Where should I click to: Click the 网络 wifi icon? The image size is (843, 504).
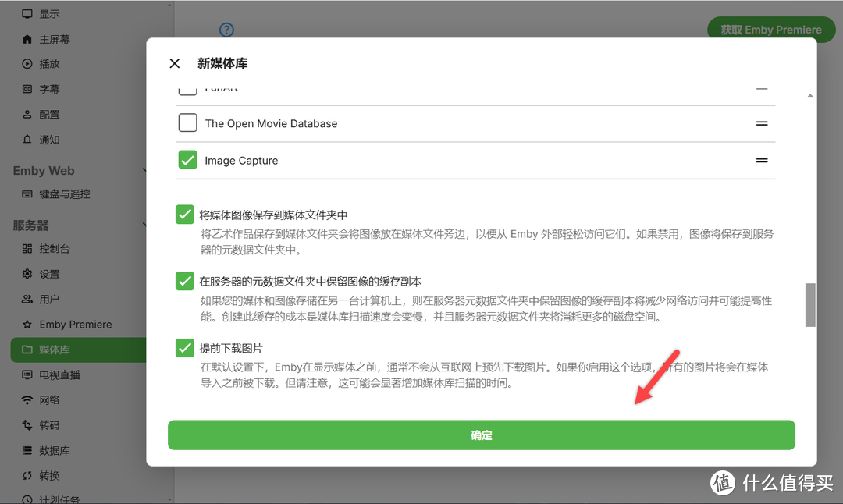click(27, 400)
